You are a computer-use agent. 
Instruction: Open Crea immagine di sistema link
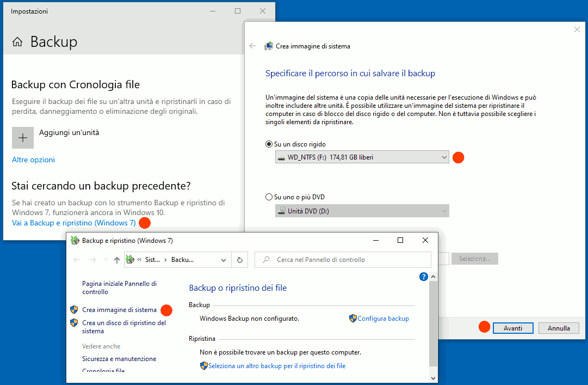pos(119,309)
